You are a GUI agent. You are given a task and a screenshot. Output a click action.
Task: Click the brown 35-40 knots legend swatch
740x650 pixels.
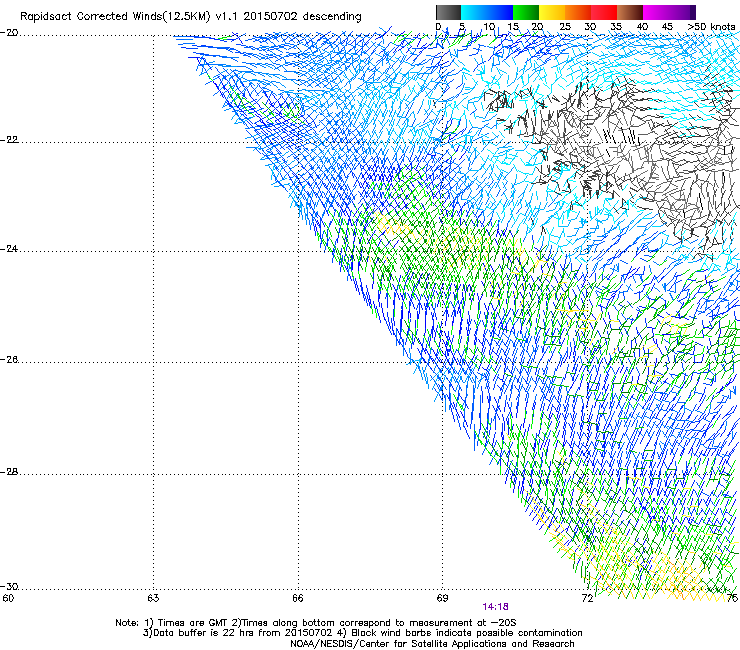630,12
